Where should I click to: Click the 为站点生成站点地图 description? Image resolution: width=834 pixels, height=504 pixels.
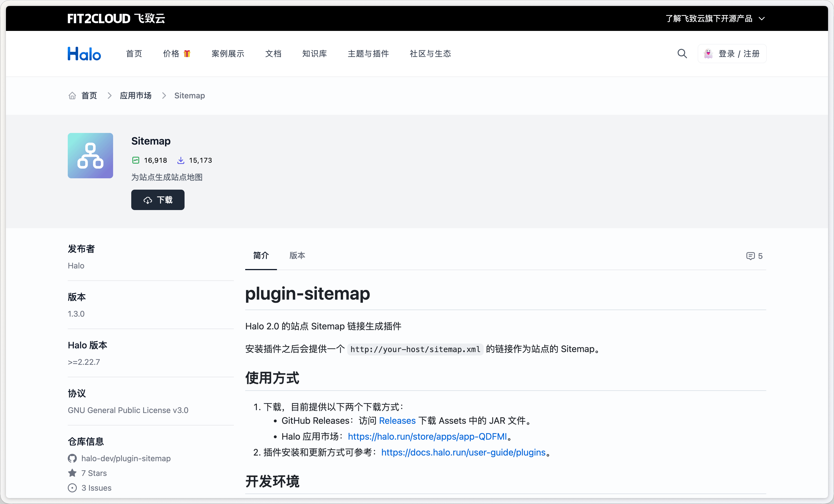pos(167,177)
